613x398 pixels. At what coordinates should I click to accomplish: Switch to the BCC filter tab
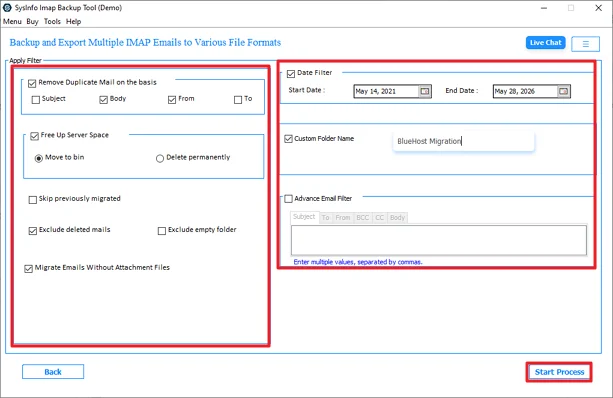click(x=363, y=217)
